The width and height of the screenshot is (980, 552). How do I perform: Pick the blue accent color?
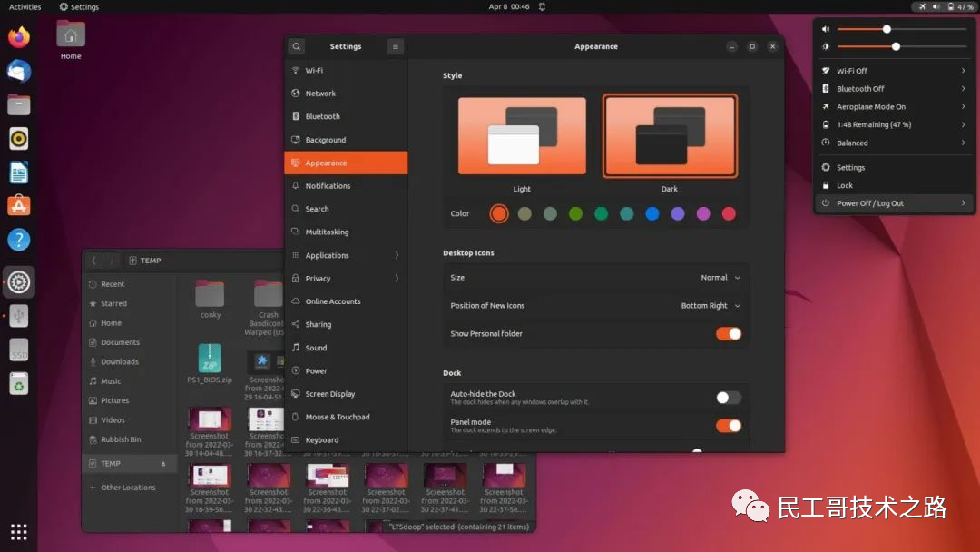652,213
